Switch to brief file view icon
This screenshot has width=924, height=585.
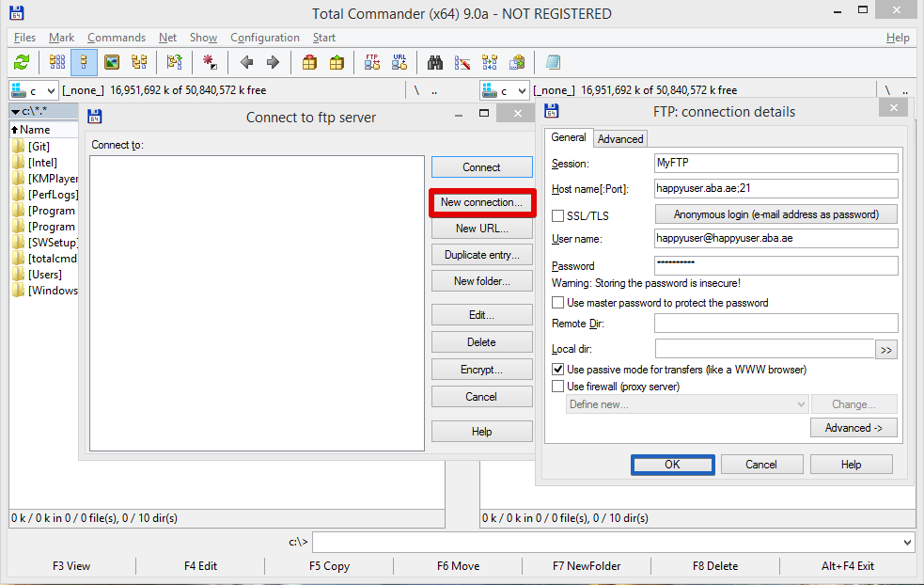[x=57, y=62]
